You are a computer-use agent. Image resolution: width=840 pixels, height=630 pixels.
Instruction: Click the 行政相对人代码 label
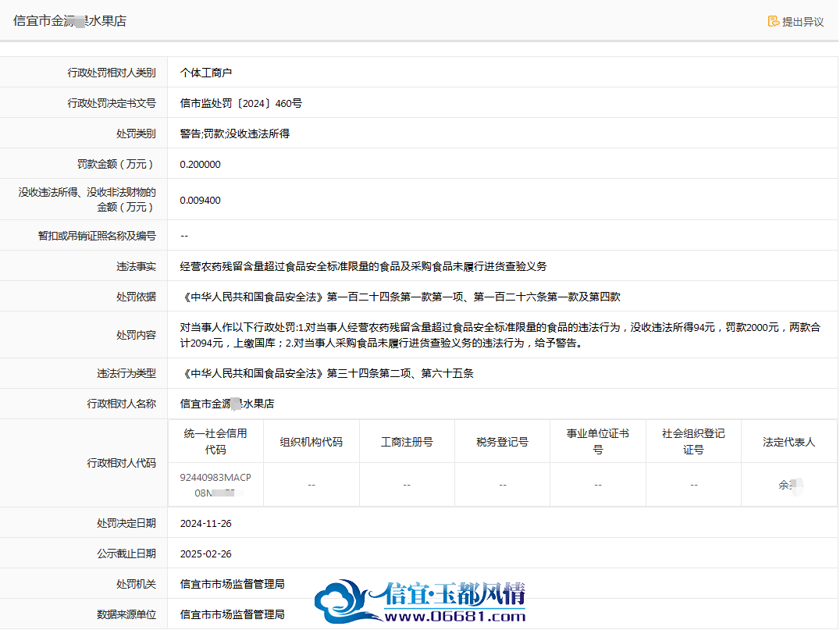click(122, 463)
